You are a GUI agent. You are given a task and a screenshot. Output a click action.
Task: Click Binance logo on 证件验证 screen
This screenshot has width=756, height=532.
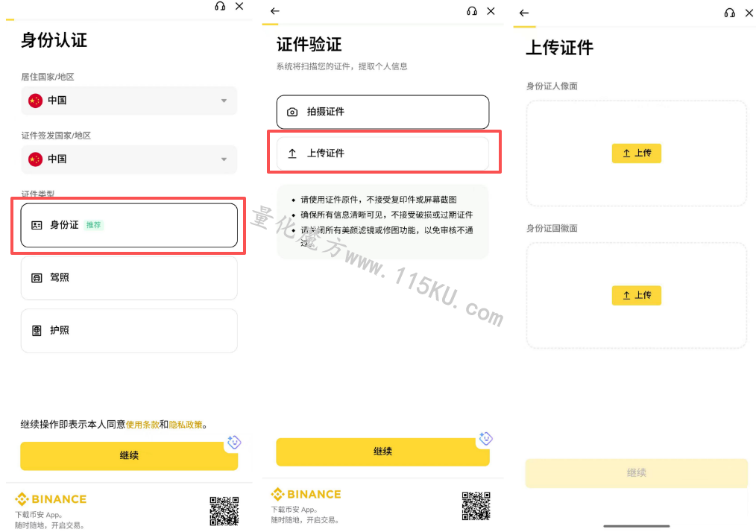click(306, 495)
